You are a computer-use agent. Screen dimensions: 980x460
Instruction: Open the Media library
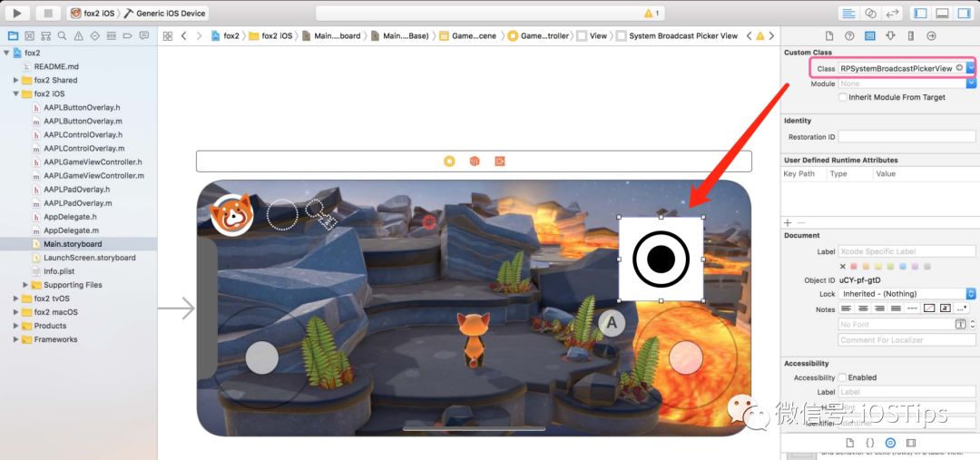click(x=911, y=443)
